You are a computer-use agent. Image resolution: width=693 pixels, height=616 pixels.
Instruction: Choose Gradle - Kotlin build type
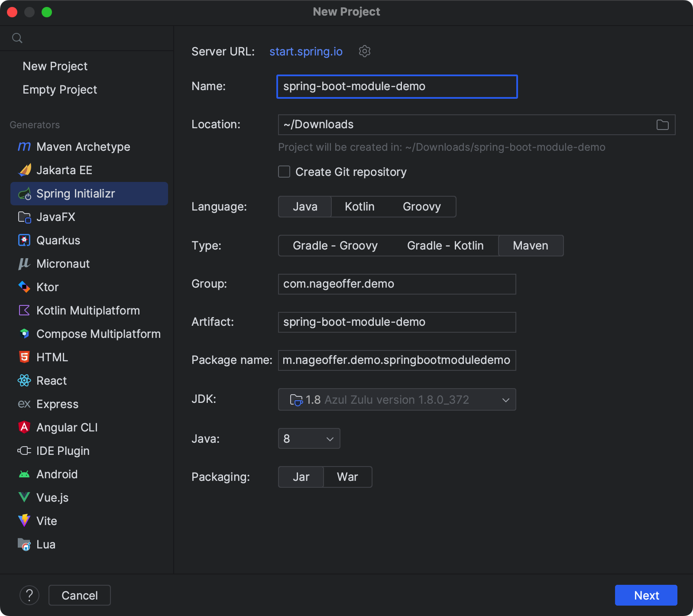point(445,246)
